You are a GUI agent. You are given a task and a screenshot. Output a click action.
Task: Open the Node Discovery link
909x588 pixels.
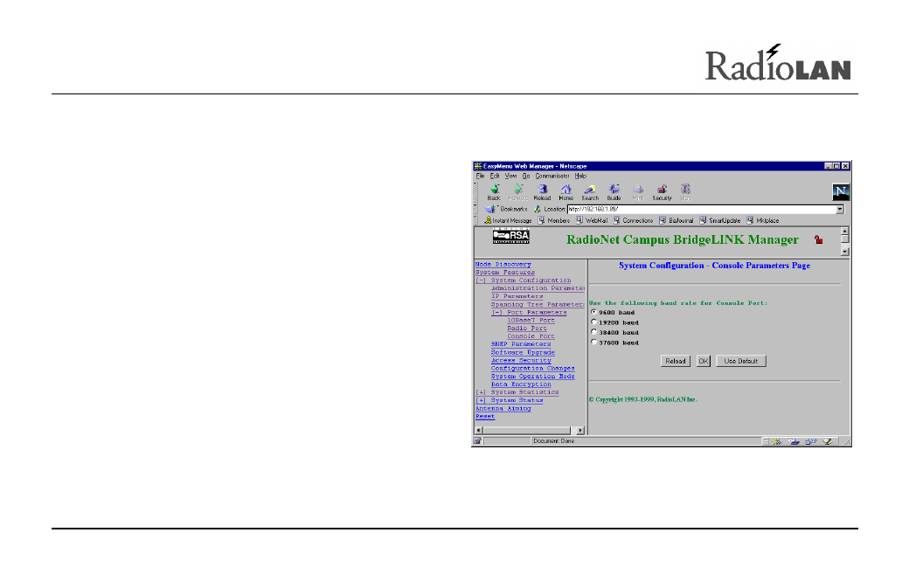click(x=503, y=264)
